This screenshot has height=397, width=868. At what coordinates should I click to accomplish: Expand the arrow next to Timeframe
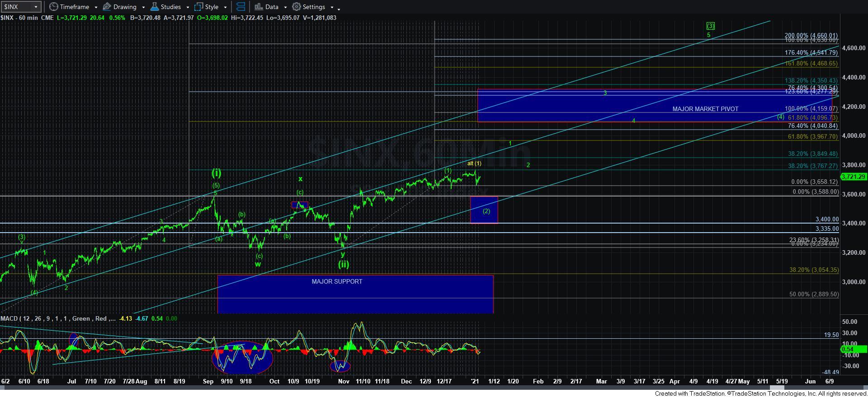(x=96, y=7)
